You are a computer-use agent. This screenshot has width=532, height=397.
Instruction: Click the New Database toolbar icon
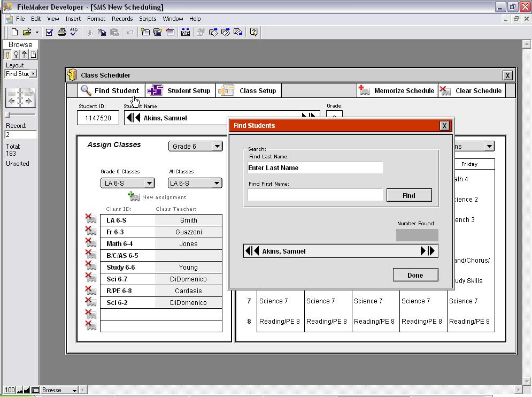[x=14, y=32]
